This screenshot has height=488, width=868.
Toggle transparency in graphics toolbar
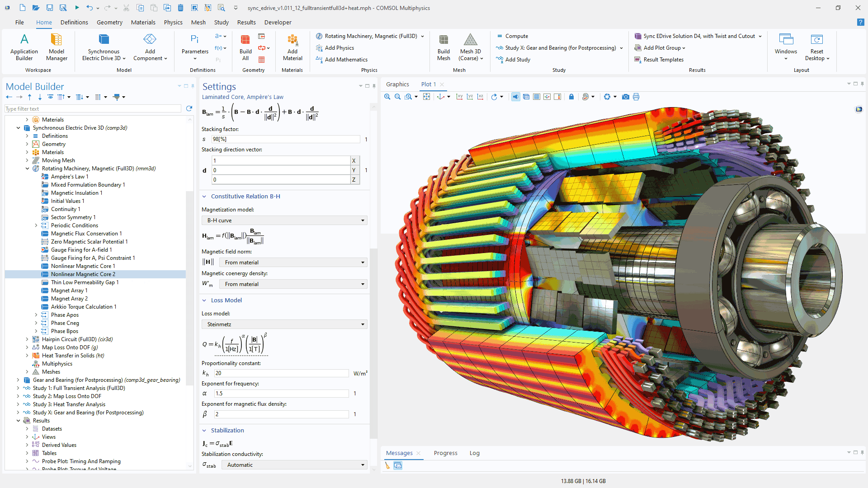point(526,97)
